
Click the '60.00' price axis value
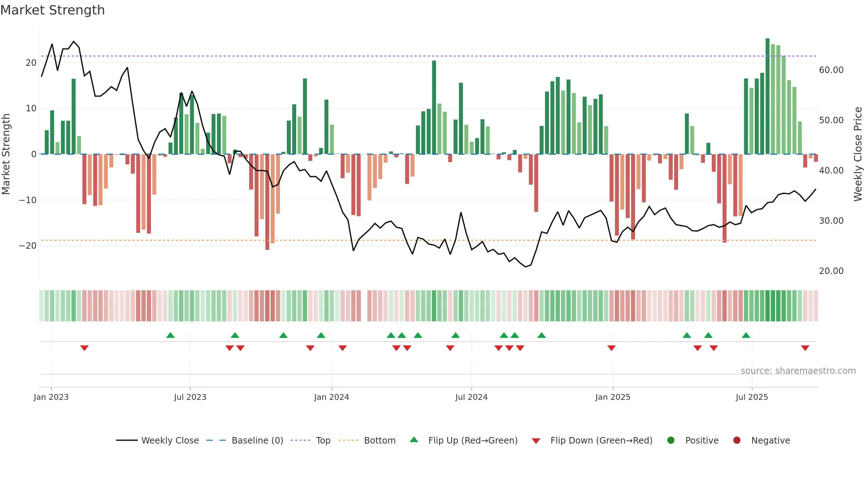click(831, 70)
